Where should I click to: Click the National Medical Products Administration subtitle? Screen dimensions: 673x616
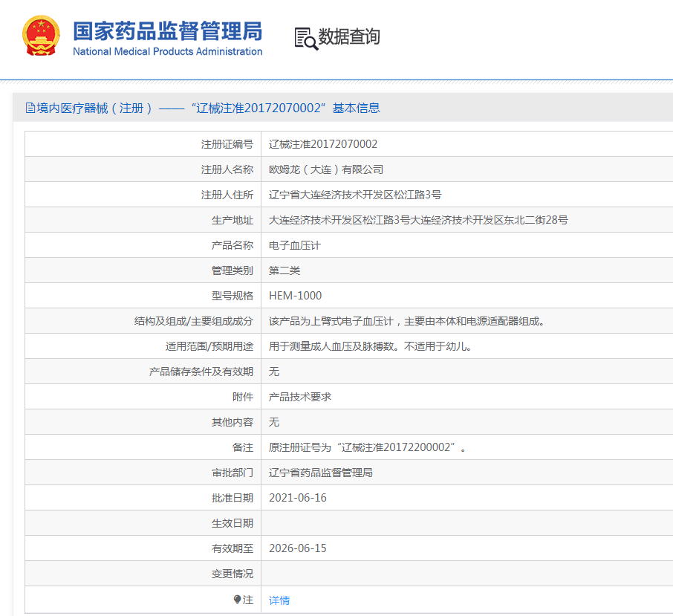point(167,51)
